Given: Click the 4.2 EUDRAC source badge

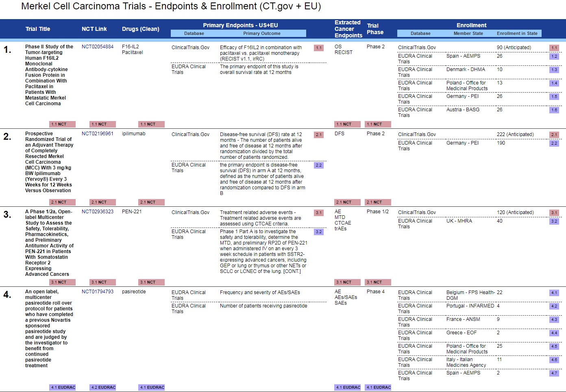Looking at the screenshot, I should click(103, 388).
